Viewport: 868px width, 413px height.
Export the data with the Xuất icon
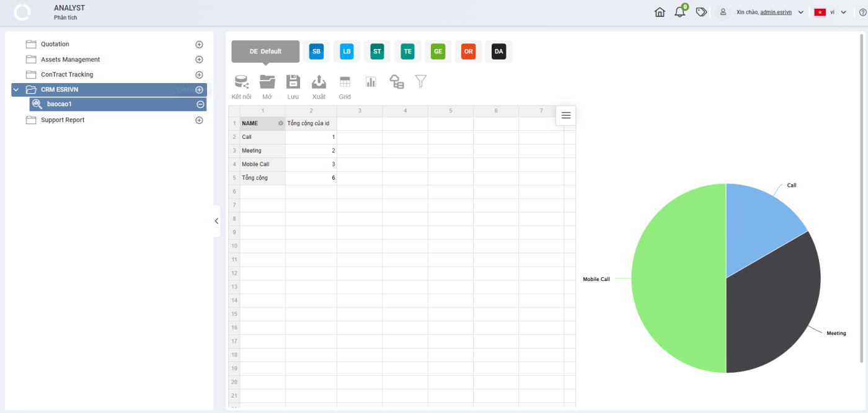[x=319, y=82]
